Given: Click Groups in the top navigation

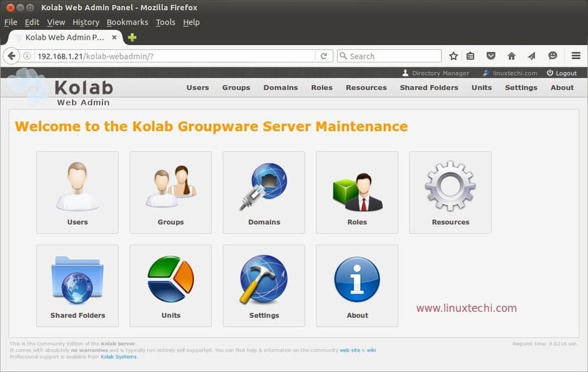Looking at the screenshot, I should (236, 87).
